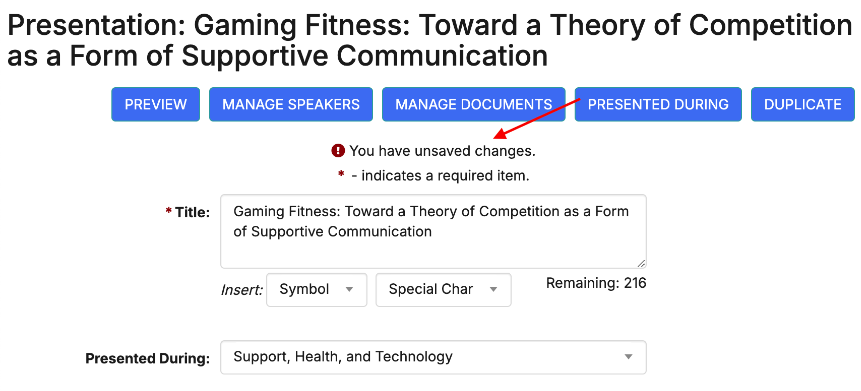Open the Symbol insert dropdown
The height and width of the screenshot is (391, 861).
pos(316,290)
